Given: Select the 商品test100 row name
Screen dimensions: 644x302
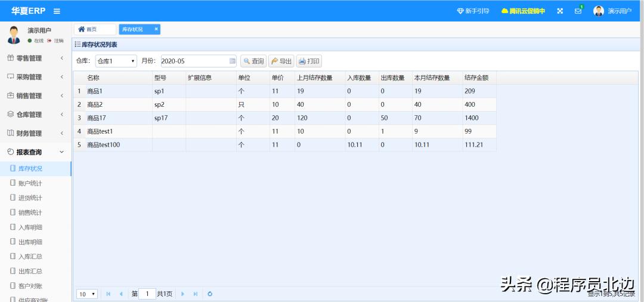Looking at the screenshot, I should [x=104, y=144].
